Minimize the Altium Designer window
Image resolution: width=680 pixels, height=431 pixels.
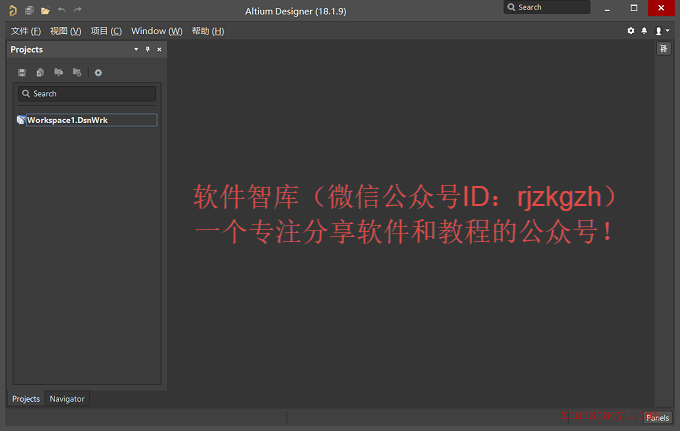pyautogui.click(x=607, y=8)
